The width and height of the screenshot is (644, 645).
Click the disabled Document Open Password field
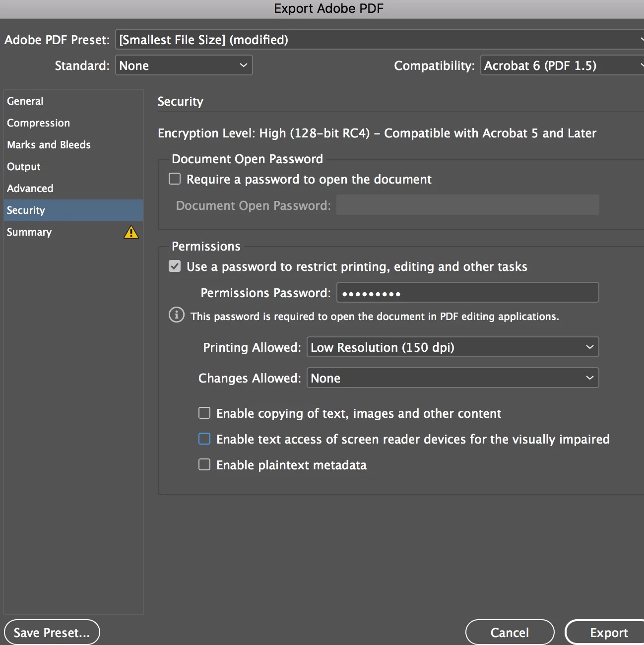coord(468,205)
